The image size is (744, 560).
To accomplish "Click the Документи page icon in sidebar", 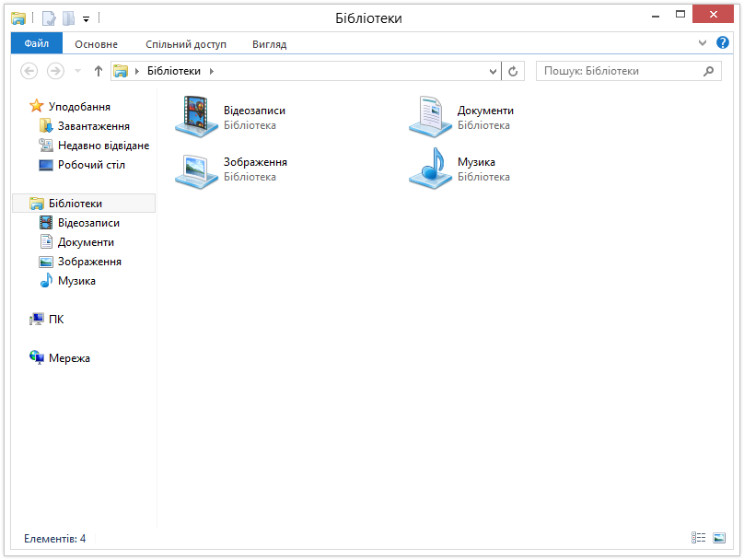I will [x=46, y=241].
